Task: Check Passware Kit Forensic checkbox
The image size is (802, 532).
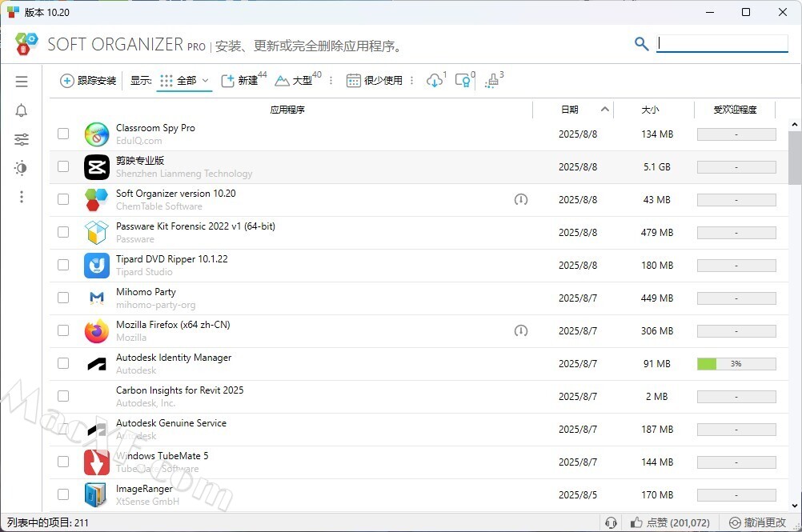Action: (x=63, y=232)
